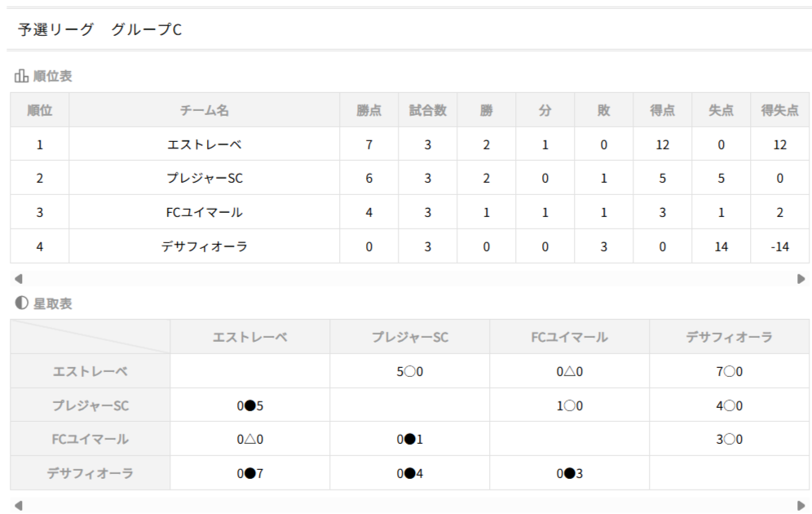
Task: Click the standings horizontal scrollbar track
Action: tap(408, 278)
